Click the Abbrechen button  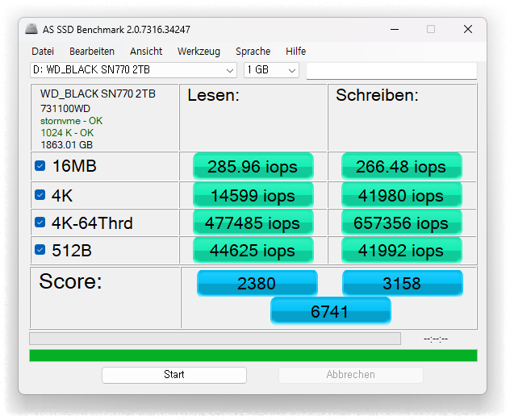pos(350,375)
